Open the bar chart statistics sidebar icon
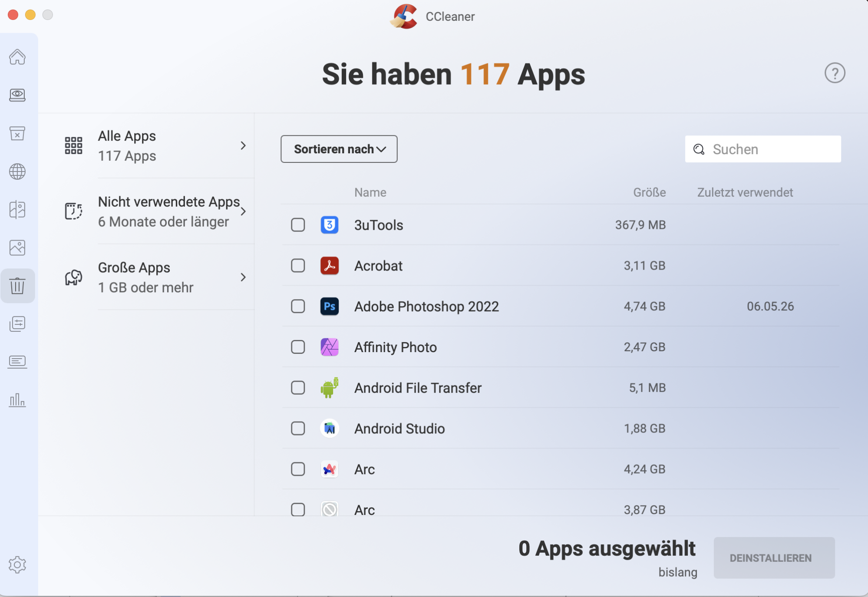The image size is (868, 597). click(x=17, y=400)
